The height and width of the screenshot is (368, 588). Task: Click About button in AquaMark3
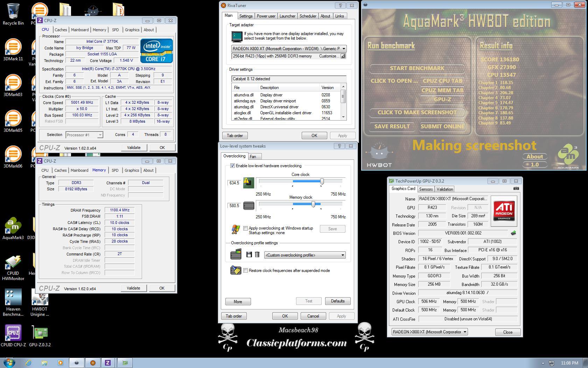point(535,157)
